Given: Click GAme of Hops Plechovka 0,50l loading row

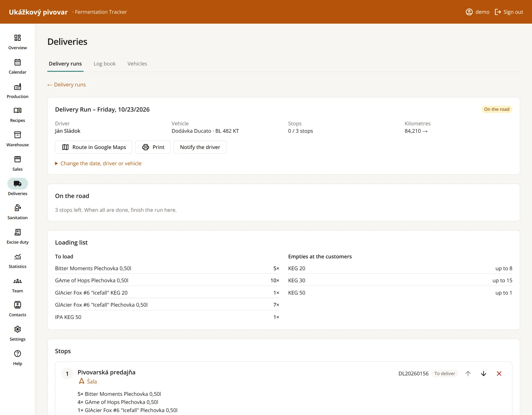Looking at the screenshot, I should (x=167, y=280).
